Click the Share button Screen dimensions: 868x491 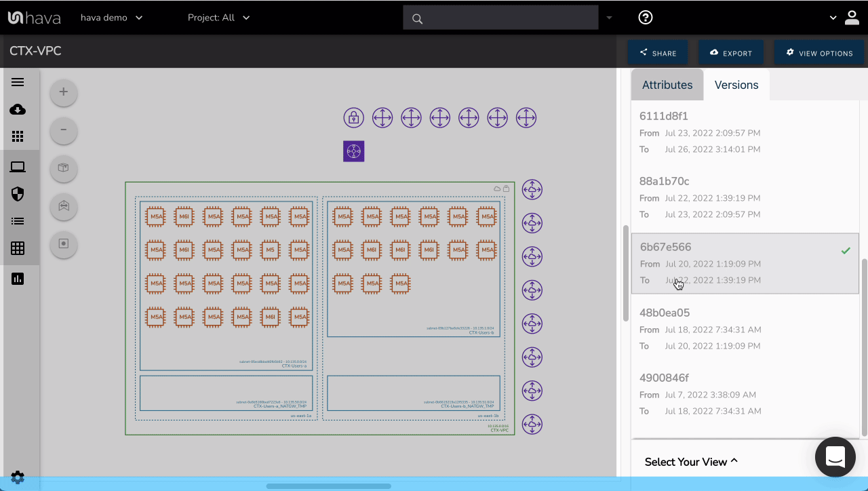[x=658, y=53]
